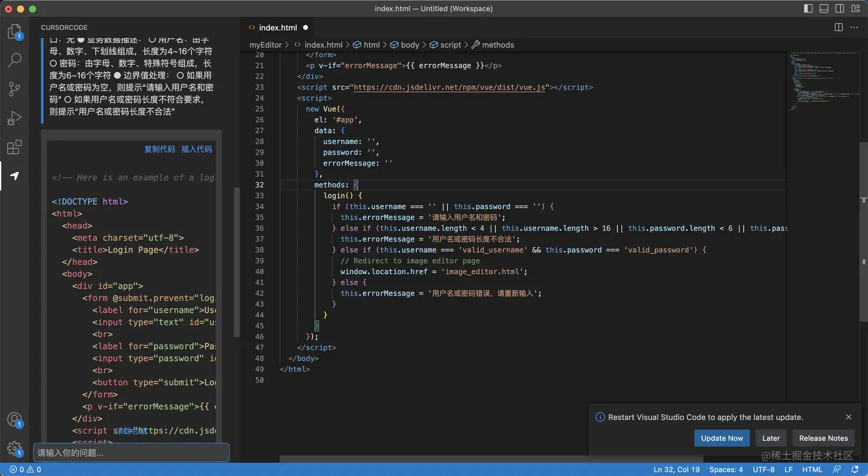This screenshot has width=868, height=476.
Task: Open the Run and Debug view
Action: tap(14, 118)
